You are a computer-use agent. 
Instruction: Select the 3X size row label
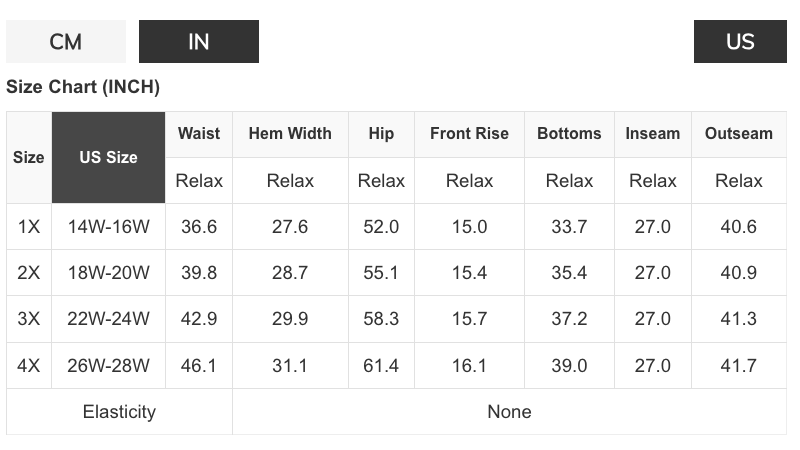tap(29, 319)
